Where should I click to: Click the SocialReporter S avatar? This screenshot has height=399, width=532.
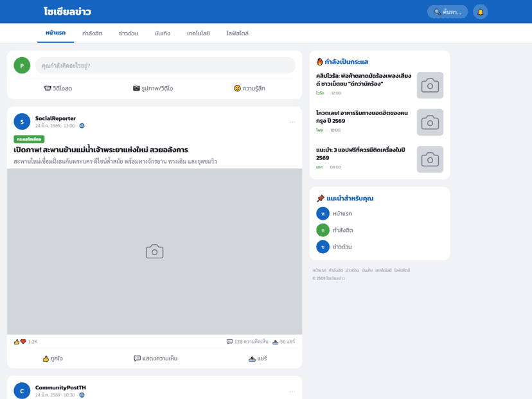tap(22, 122)
